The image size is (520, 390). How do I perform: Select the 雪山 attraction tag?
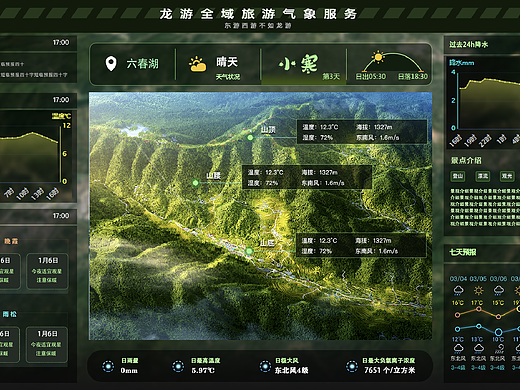tap(458, 176)
